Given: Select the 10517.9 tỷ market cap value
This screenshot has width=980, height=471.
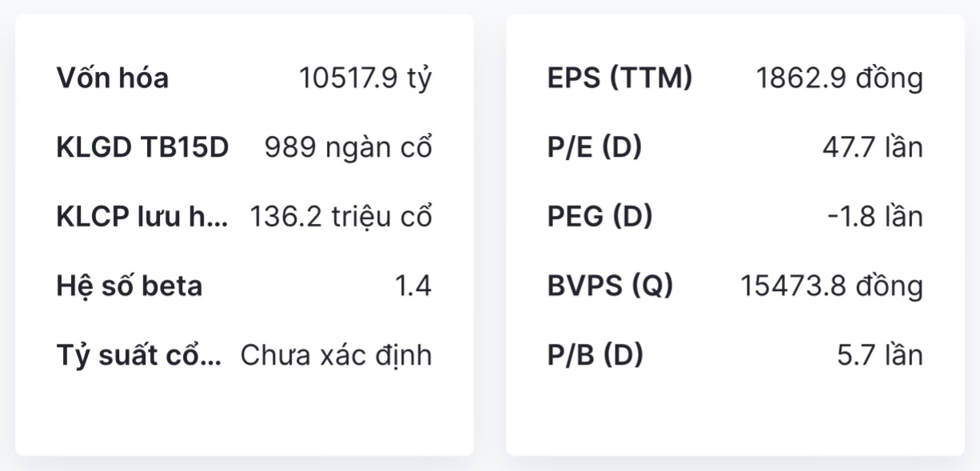Looking at the screenshot, I should [365, 78].
